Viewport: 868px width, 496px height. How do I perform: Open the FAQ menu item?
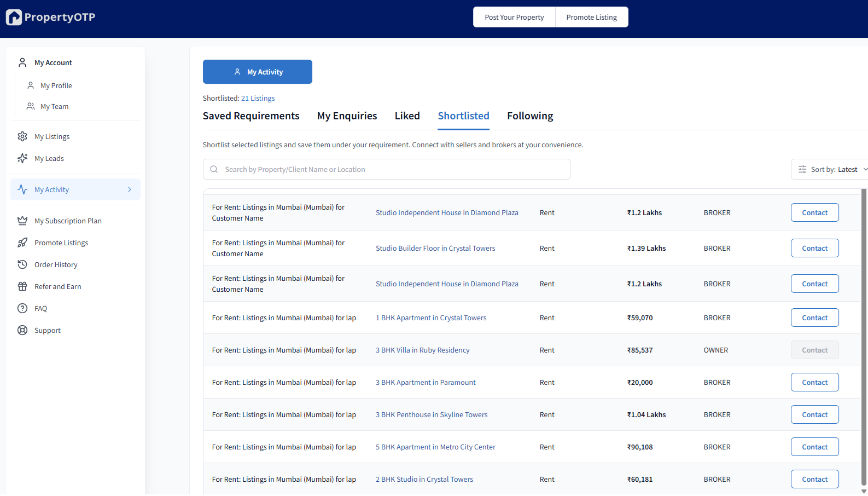point(41,308)
